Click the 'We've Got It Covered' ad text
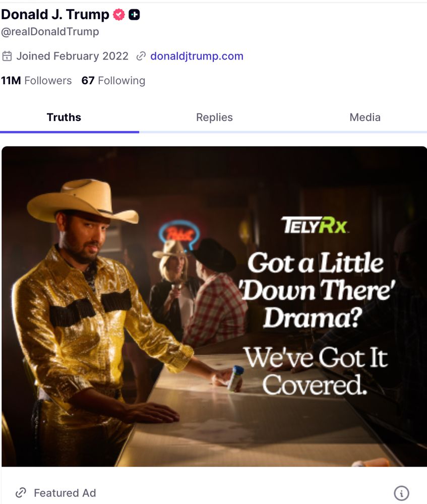This screenshot has height=504, width=427. click(x=317, y=371)
